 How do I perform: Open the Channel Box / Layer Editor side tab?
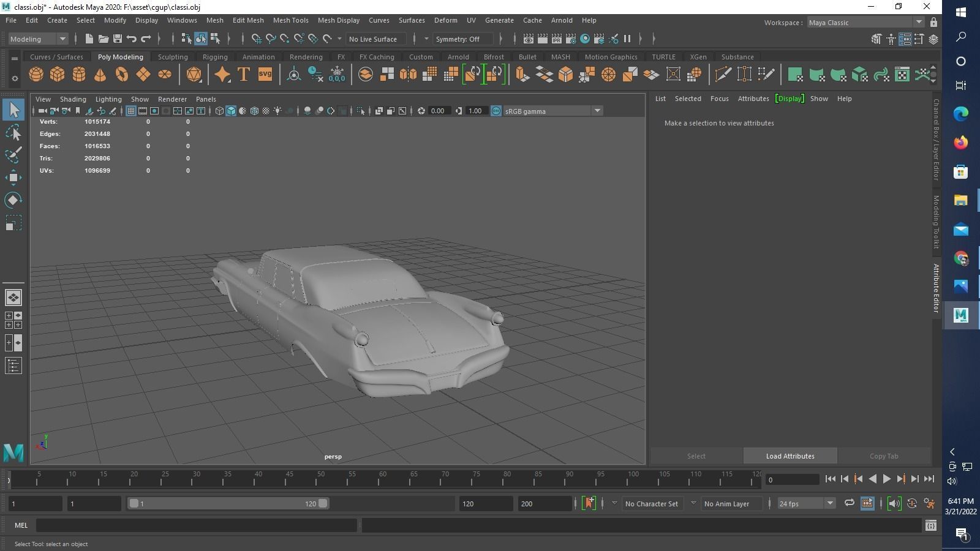[x=936, y=140]
